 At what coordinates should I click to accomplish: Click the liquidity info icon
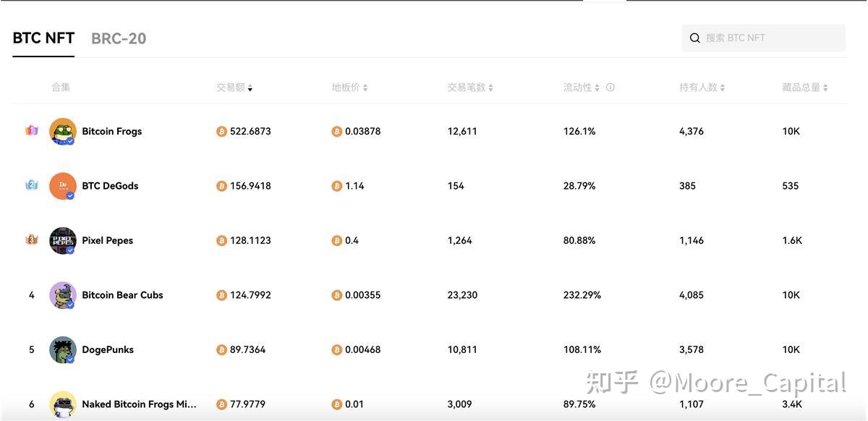(610, 88)
